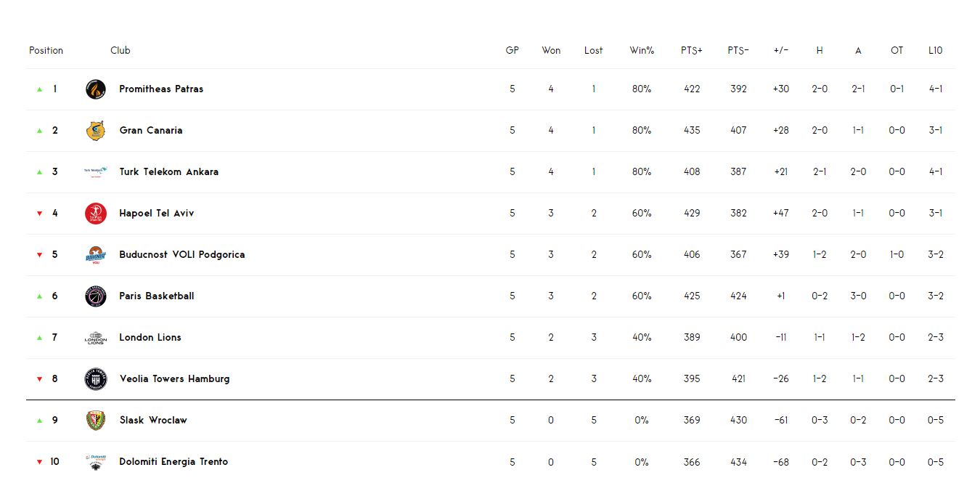Click the Promitheas Patras team logo
Image resolution: width=980 pixels, height=478 pixels.
point(95,89)
